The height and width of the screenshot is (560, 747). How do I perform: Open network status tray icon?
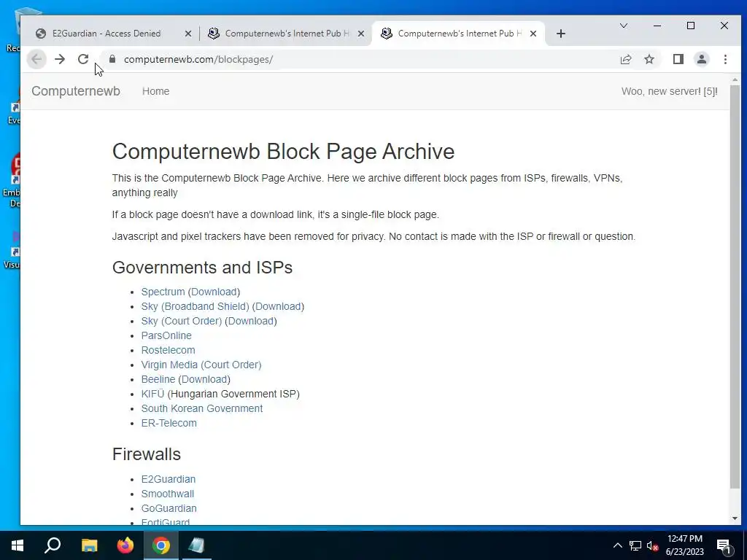coord(635,545)
